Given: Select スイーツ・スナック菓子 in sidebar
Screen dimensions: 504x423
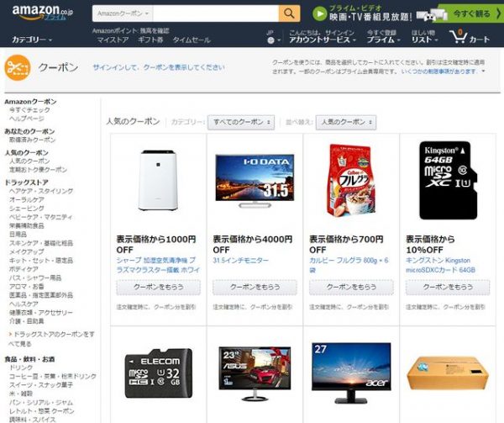Looking at the screenshot, I should (41, 385).
